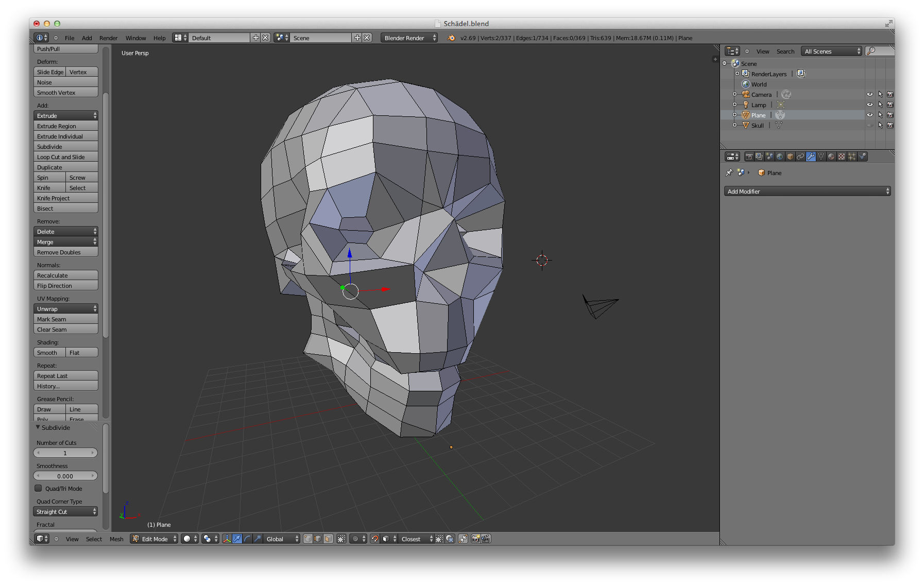924x586 pixels.
Task: Show the hidden Skull object via eye icon
Action: [x=869, y=125]
